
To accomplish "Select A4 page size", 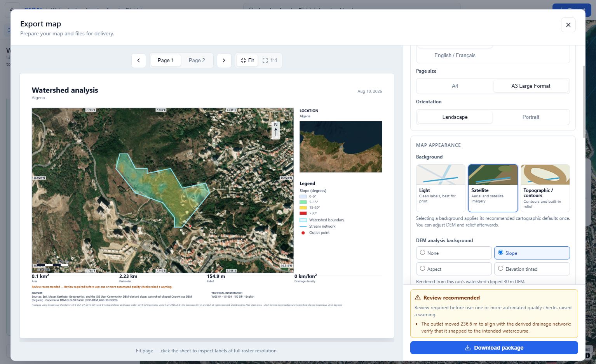I will (x=455, y=86).
